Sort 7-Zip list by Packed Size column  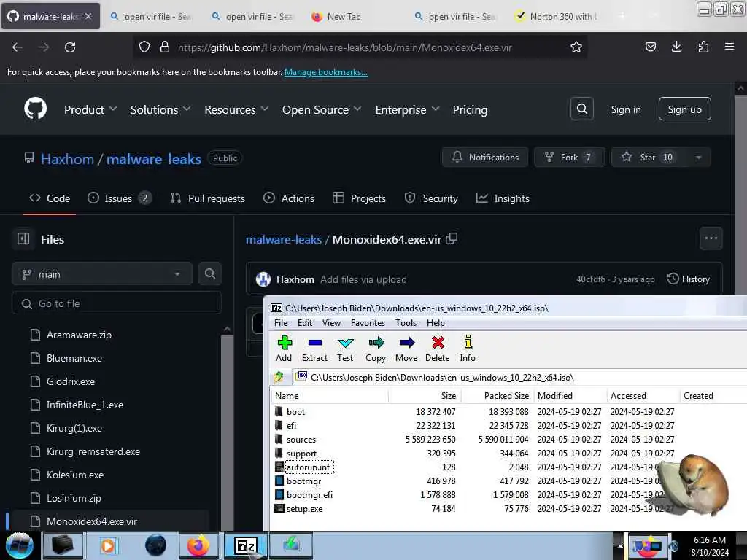click(x=506, y=396)
